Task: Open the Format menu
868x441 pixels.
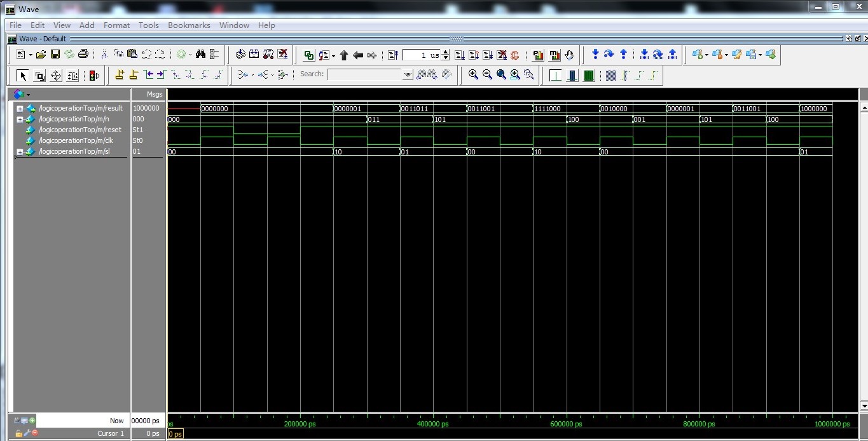Action: [116, 25]
